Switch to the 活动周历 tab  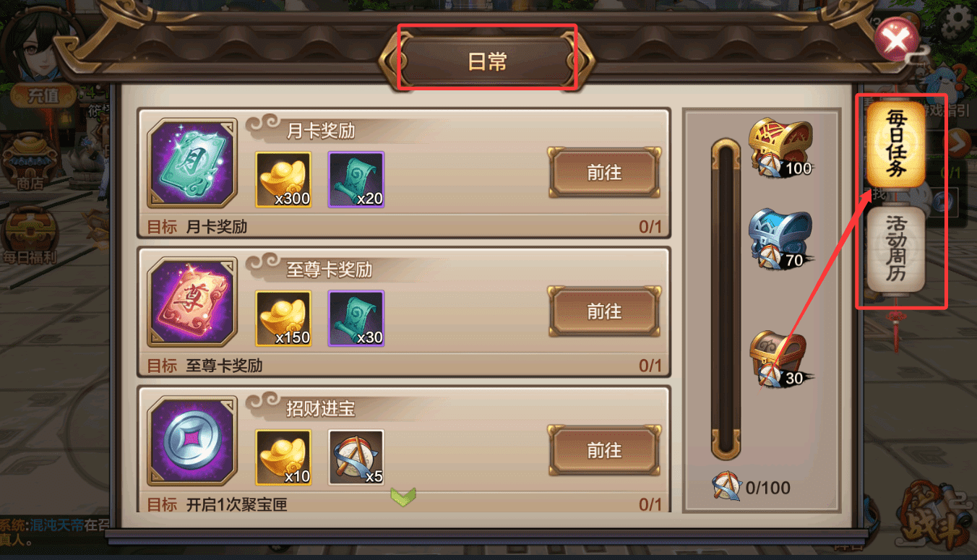pos(896,249)
